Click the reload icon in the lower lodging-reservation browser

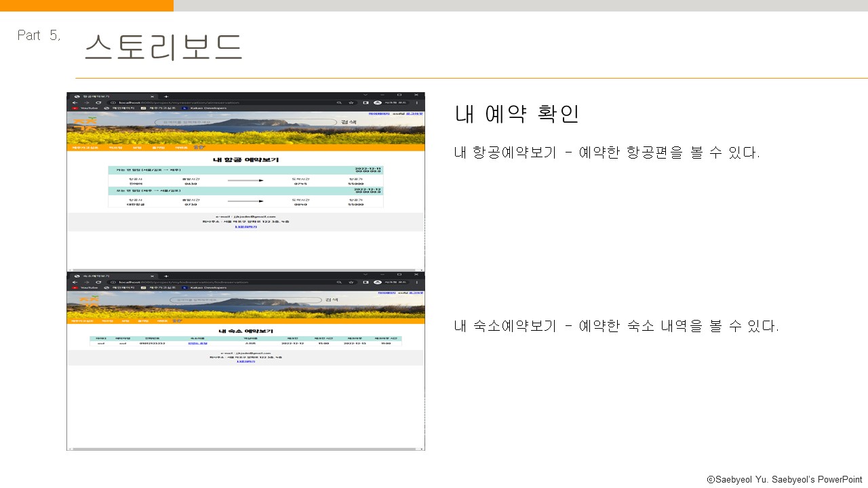point(98,282)
